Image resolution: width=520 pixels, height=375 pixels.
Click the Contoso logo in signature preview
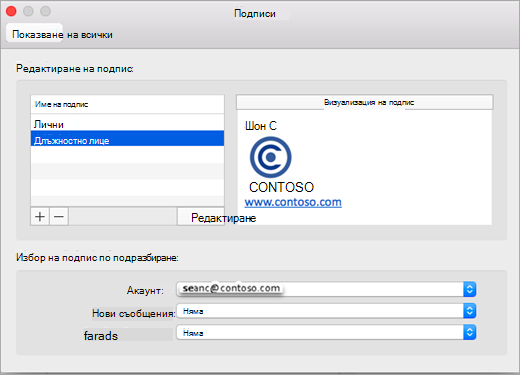coord(270,157)
